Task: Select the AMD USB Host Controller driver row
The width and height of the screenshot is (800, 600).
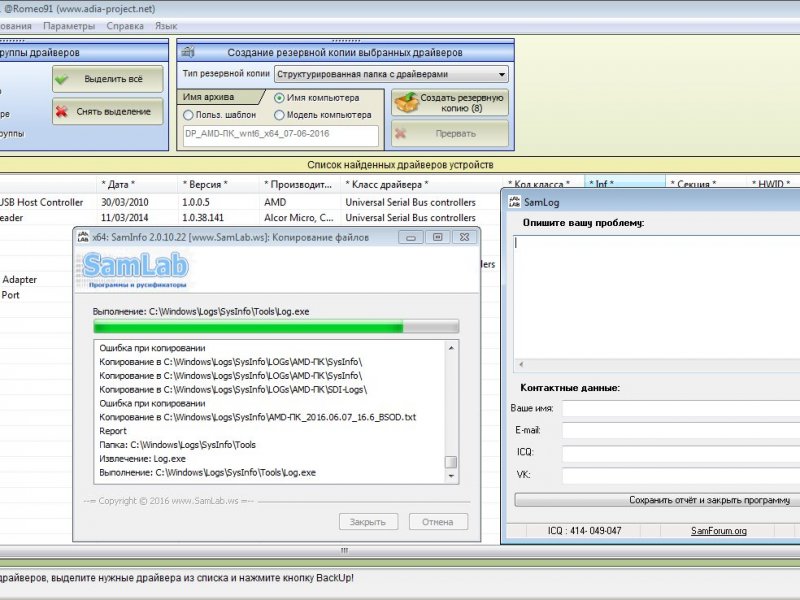Action: click(x=250, y=202)
